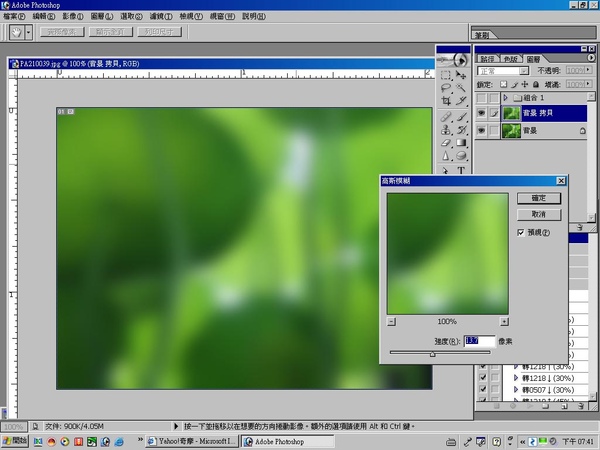Expand the 組合 1 layer set triangle
Screen dimensions: 600x450
pyautogui.click(x=505, y=98)
